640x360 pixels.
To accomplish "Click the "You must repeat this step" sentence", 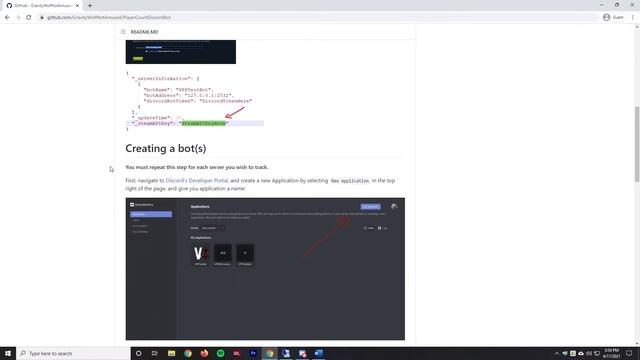I will pos(197,167).
